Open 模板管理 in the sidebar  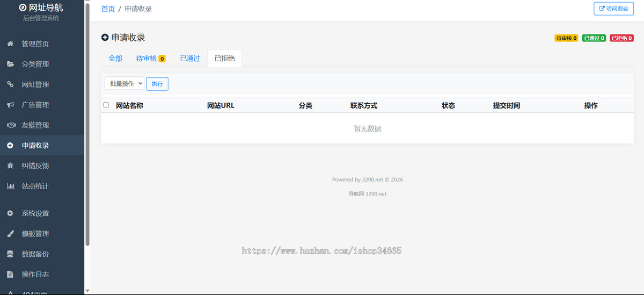tap(42, 234)
